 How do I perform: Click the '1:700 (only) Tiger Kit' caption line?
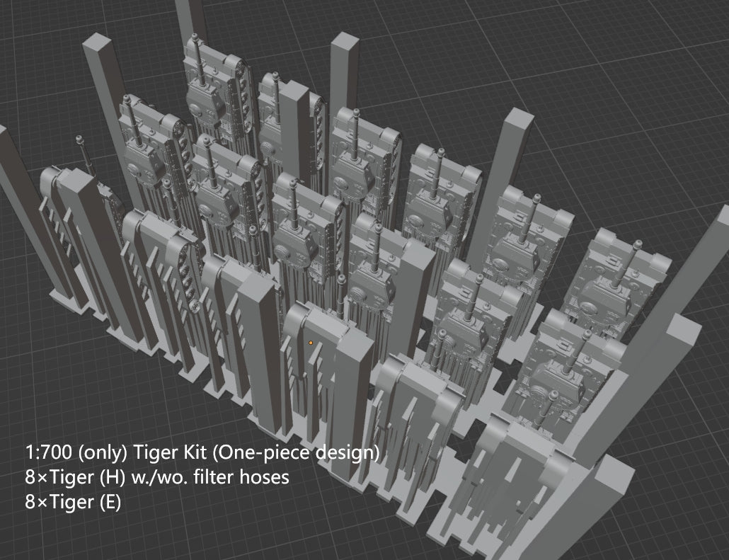click(202, 452)
